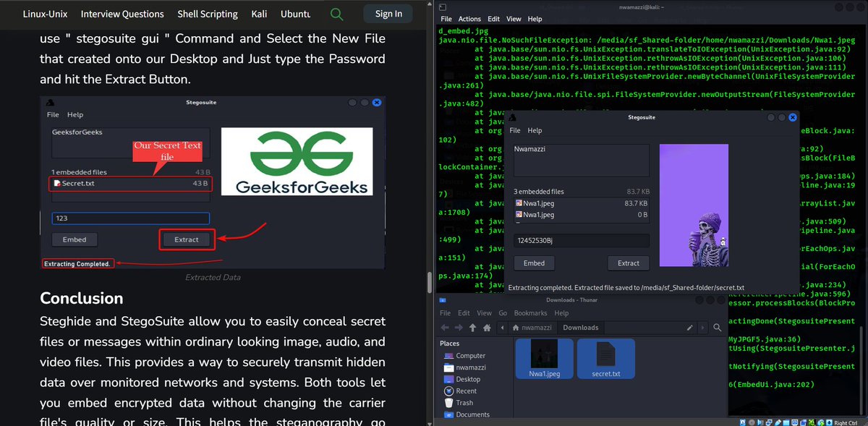The image size is (868, 426).
Task: Open the terminal File menu
Action: (446, 19)
